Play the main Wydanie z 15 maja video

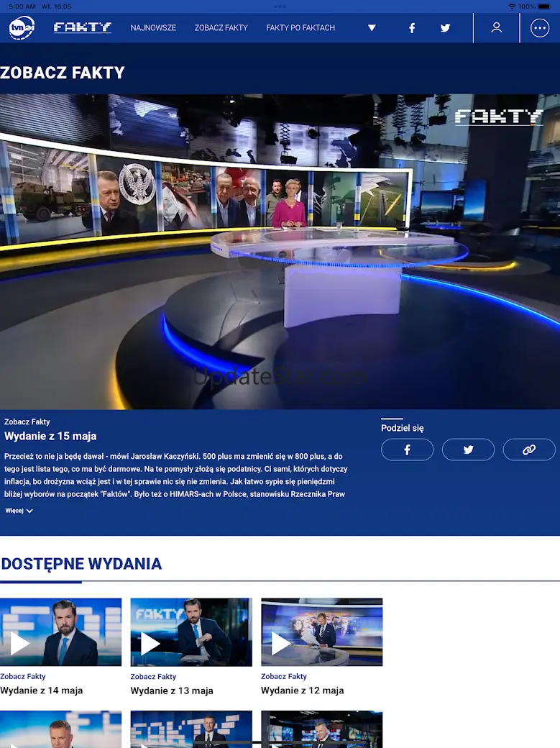280,252
